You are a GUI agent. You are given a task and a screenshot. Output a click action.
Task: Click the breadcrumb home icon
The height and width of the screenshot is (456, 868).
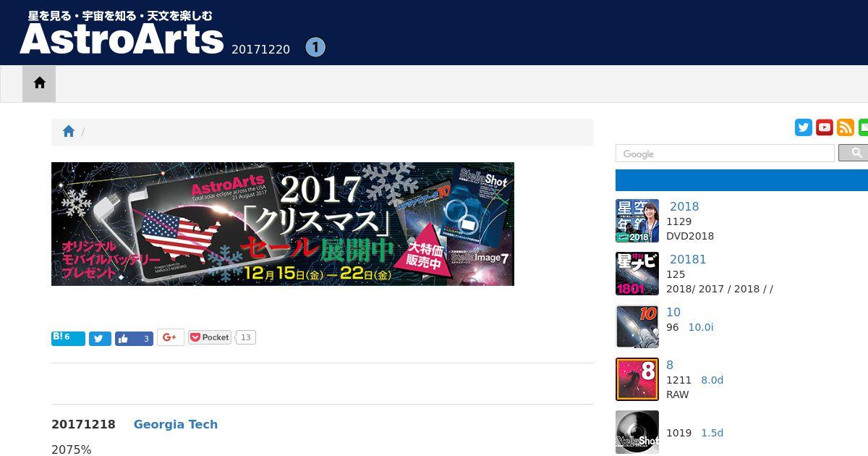coord(69,131)
